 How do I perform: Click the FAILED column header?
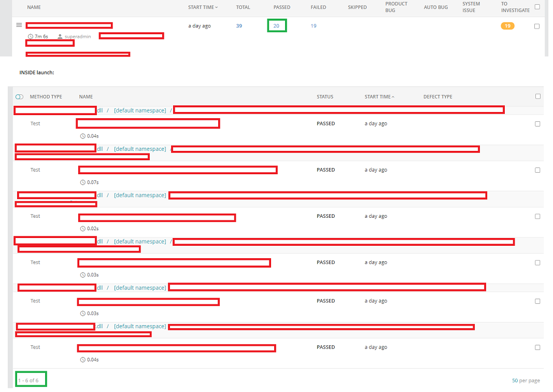click(x=318, y=7)
